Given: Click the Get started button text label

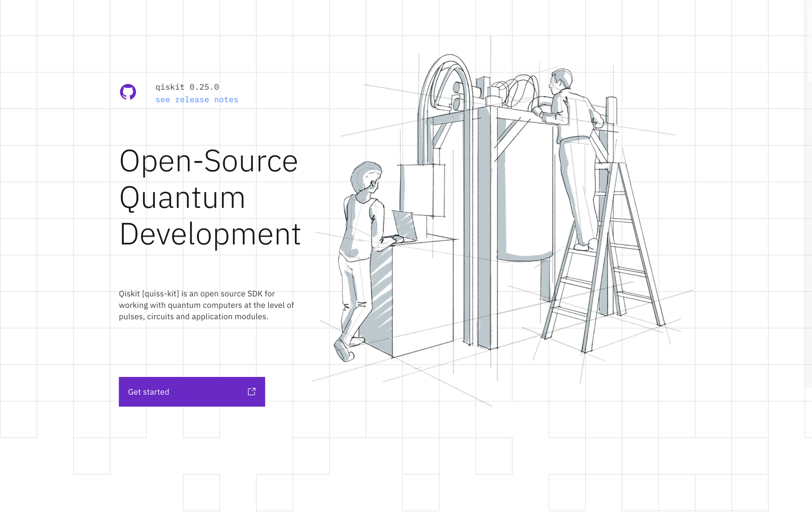Looking at the screenshot, I should click(148, 392).
